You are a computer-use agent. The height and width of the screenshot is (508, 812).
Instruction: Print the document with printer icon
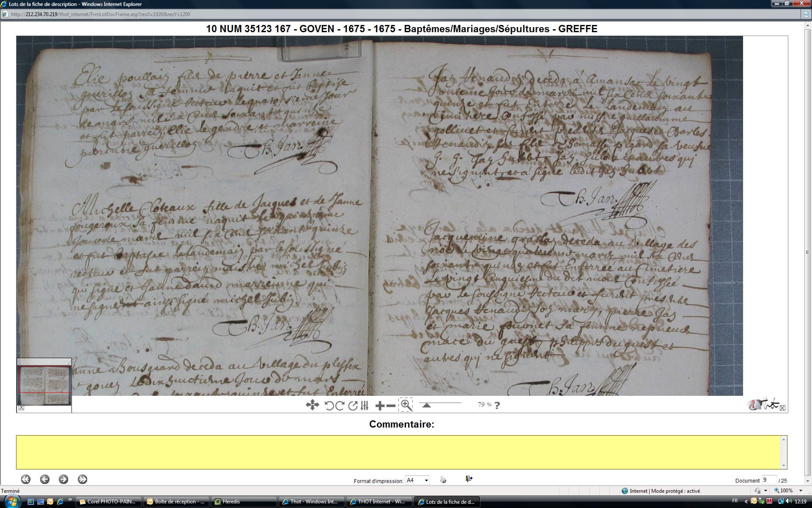tap(443, 480)
